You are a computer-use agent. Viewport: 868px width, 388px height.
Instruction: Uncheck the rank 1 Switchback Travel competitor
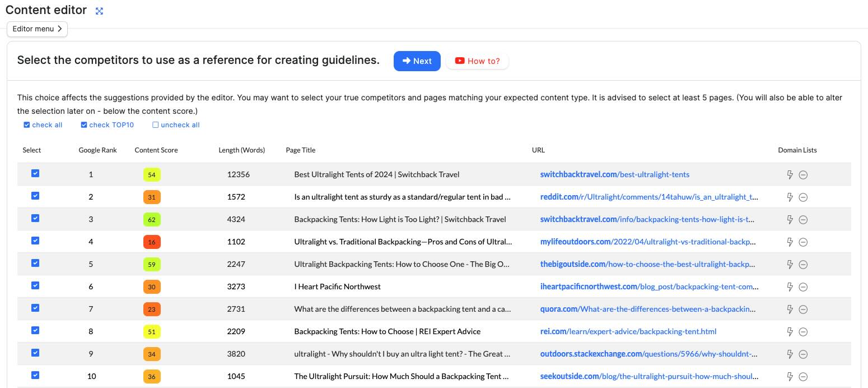pyautogui.click(x=35, y=173)
